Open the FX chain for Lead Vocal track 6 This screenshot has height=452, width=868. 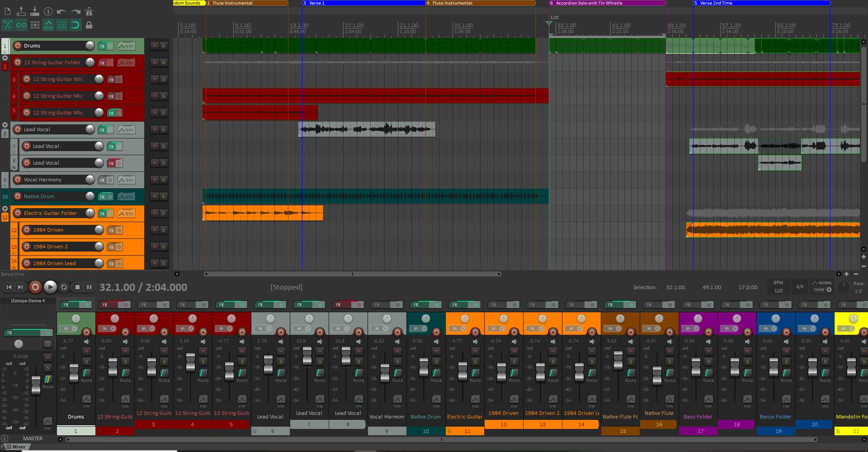pyautogui.click(x=102, y=130)
